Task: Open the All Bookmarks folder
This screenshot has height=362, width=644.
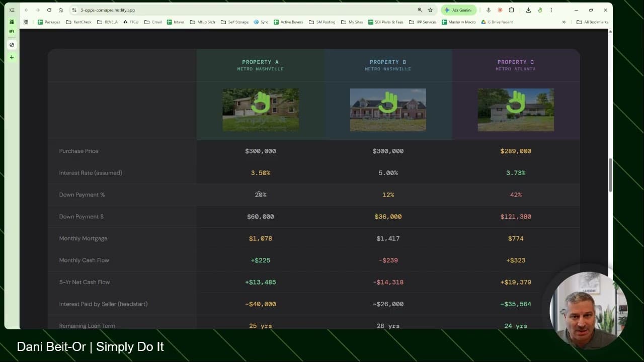Action: pos(592,22)
